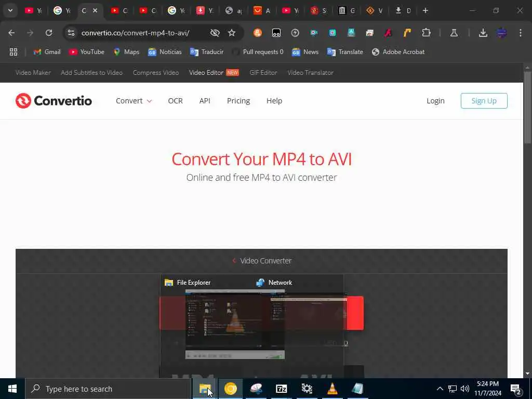Open Video Maker link
Viewport: 532px width, 399px height.
pos(33,73)
